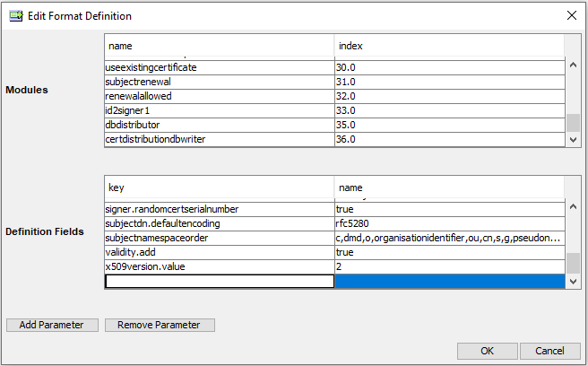The width and height of the screenshot is (588, 366).
Task: Select the x509version.value key cell
Action: coord(219,266)
